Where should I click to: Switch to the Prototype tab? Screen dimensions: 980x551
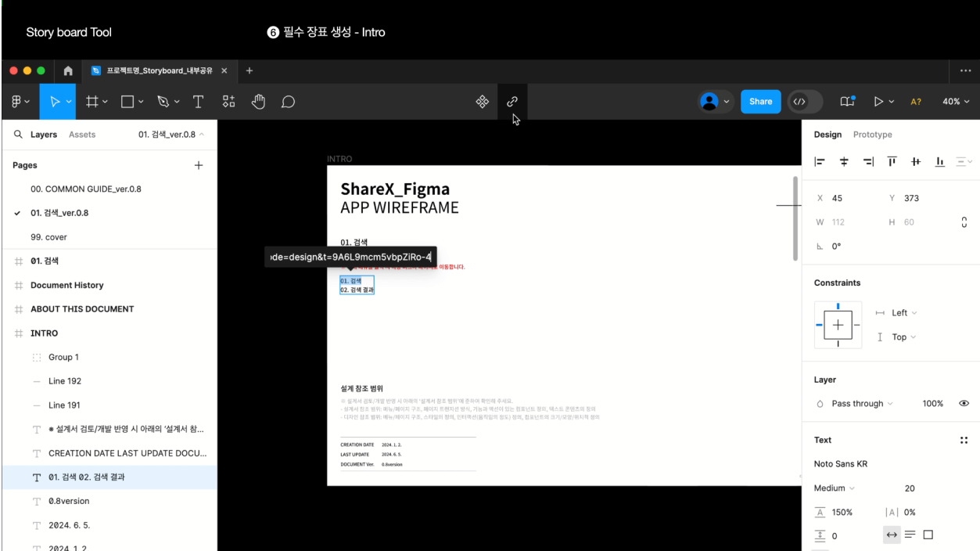click(872, 135)
